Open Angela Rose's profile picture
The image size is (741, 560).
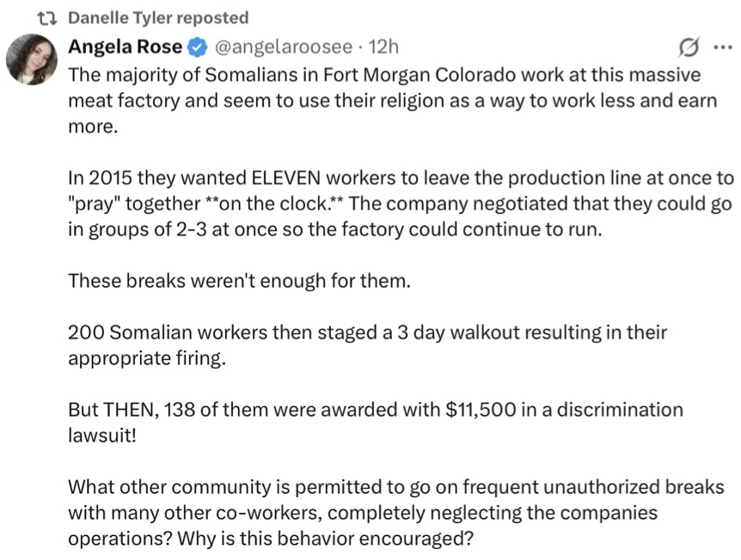coord(32,60)
